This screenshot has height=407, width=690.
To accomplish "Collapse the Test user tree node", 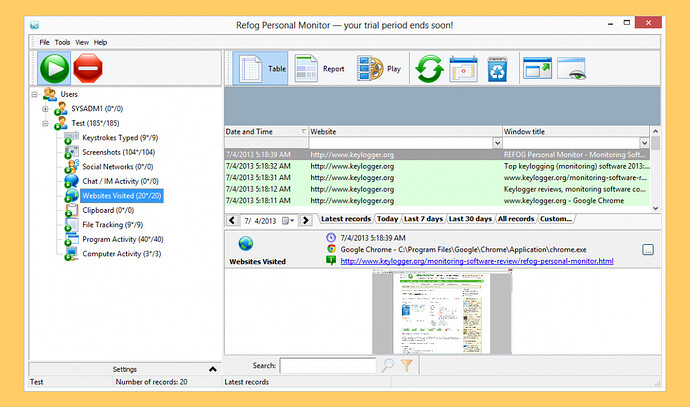I will click(45, 123).
